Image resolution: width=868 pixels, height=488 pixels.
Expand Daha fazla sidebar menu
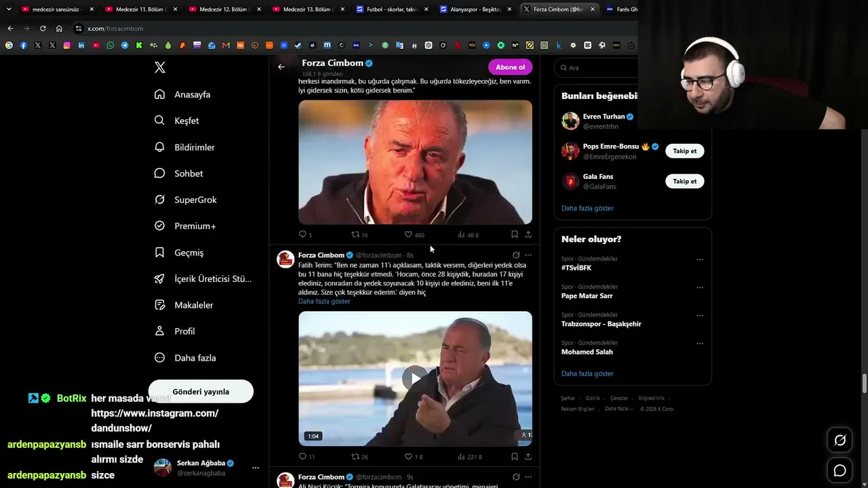(185, 358)
